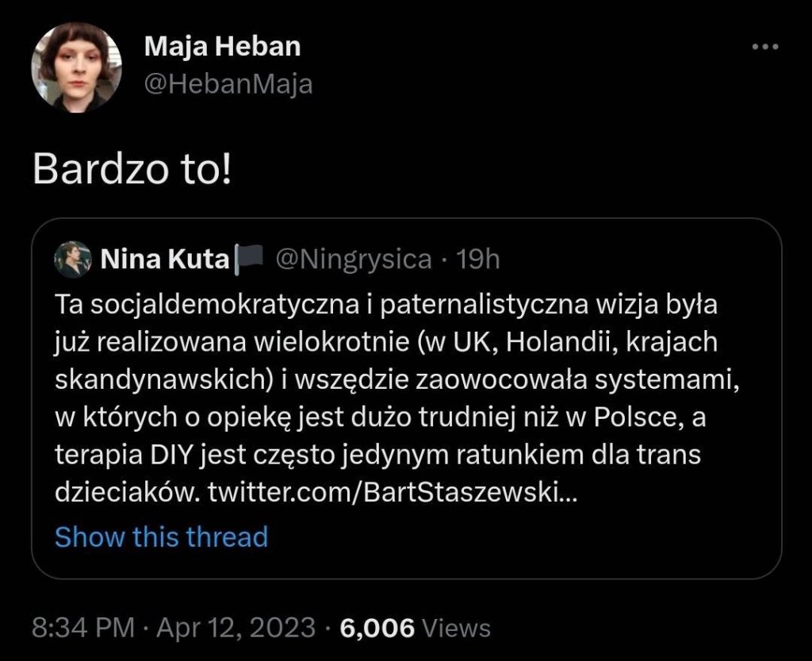Click the "Bardzo to!" tweet text

point(132,171)
